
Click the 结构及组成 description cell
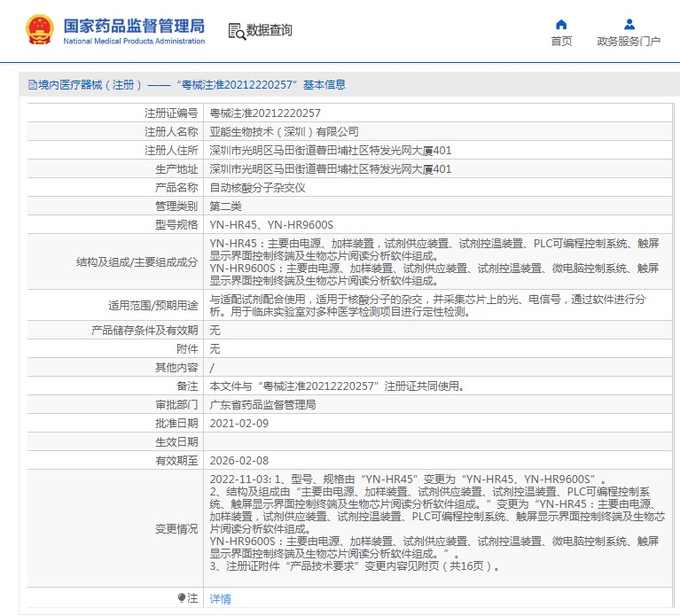(x=438, y=261)
